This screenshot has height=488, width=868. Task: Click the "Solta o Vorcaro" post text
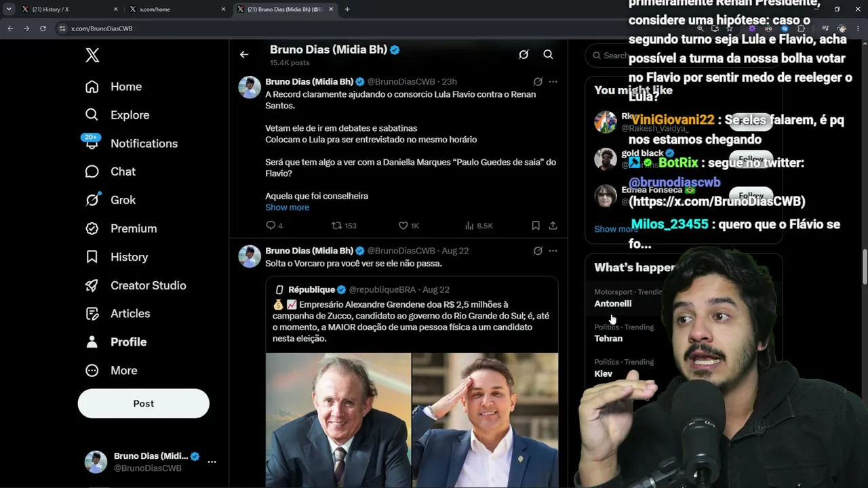(353, 264)
